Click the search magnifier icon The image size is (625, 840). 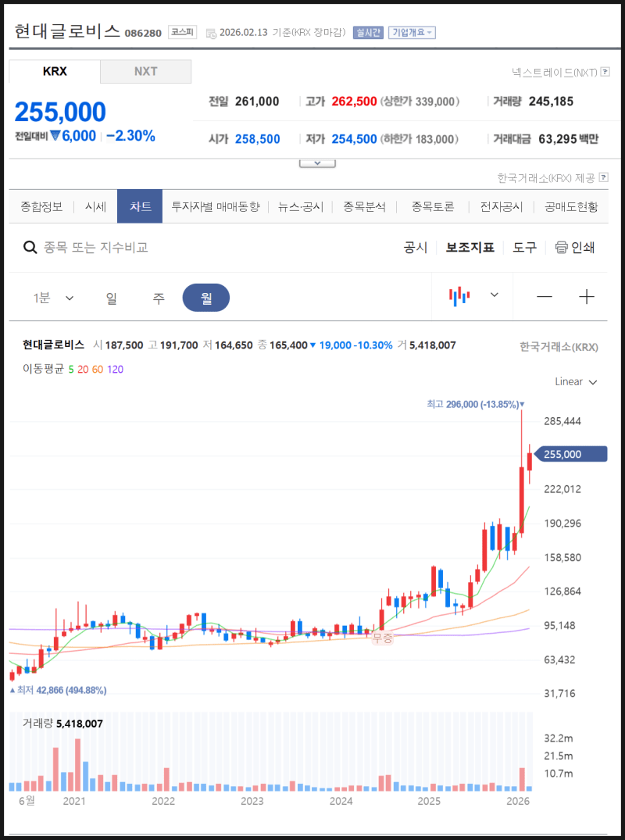click(x=30, y=248)
